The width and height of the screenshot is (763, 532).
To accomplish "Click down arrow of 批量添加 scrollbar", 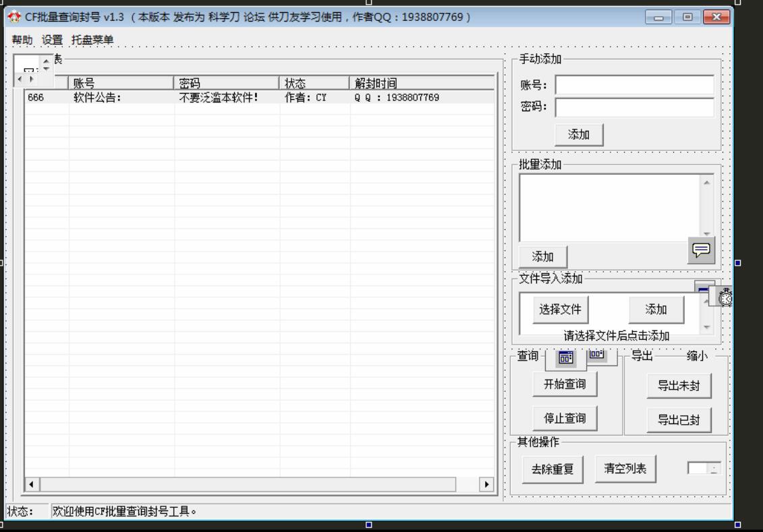I will click(x=706, y=234).
